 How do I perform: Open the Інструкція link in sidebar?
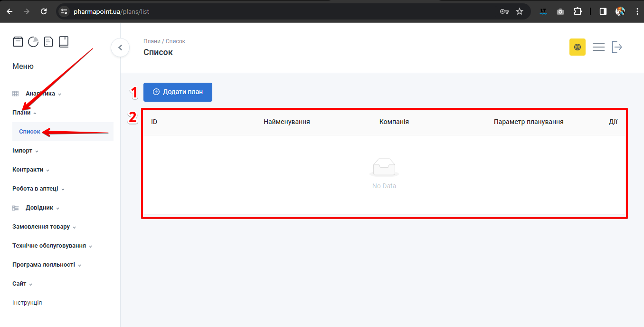coord(27,303)
